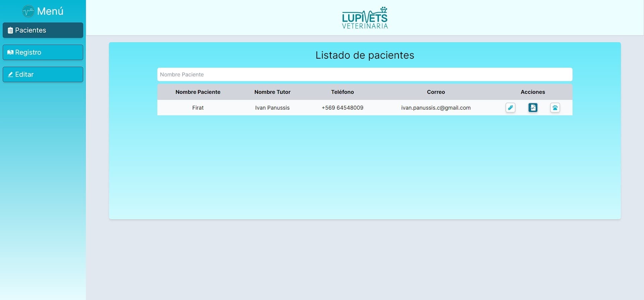
Task: Click the Correo column header
Action: [x=436, y=92]
